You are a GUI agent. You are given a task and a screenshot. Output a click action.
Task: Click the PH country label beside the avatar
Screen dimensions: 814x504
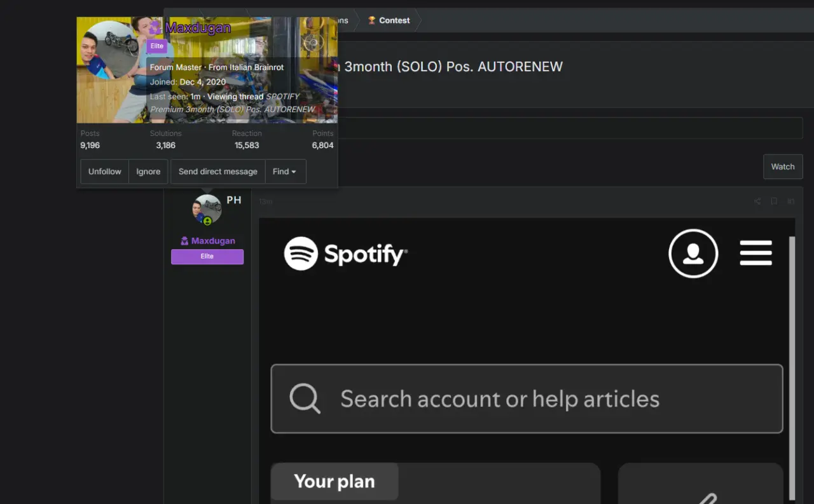(234, 200)
